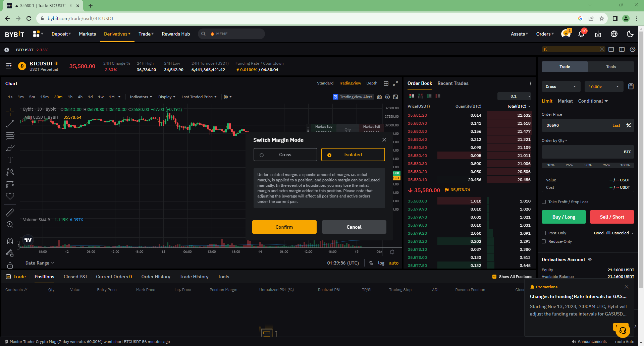Confirm the margin mode switch
This screenshot has height=346, width=644.
284,227
